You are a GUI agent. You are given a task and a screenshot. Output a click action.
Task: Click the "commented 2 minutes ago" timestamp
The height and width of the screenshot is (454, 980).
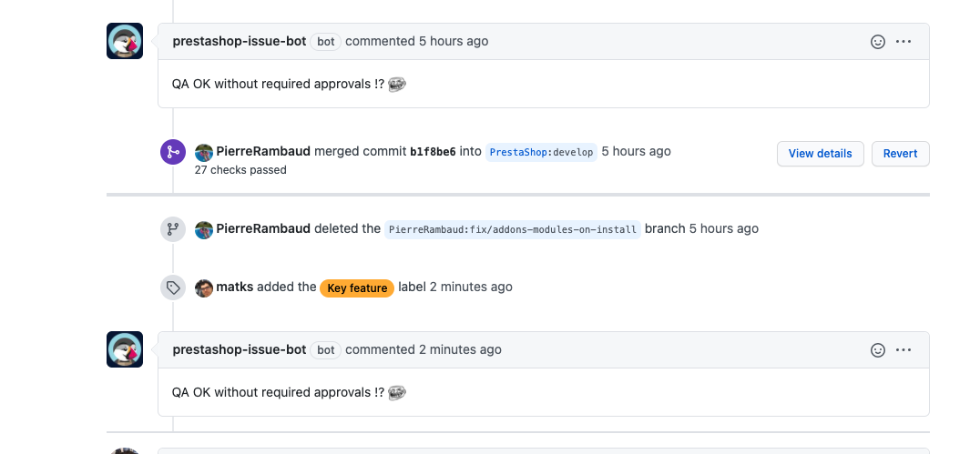pos(460,349)
